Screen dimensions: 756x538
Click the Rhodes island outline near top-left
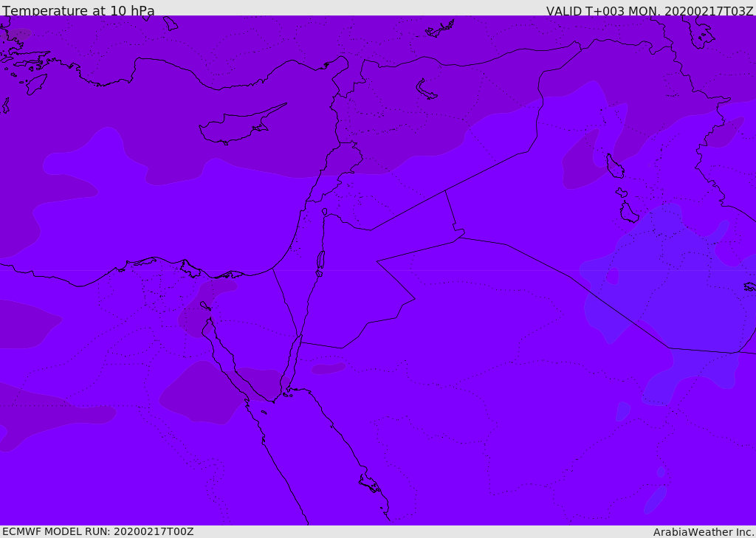point(35,83)
